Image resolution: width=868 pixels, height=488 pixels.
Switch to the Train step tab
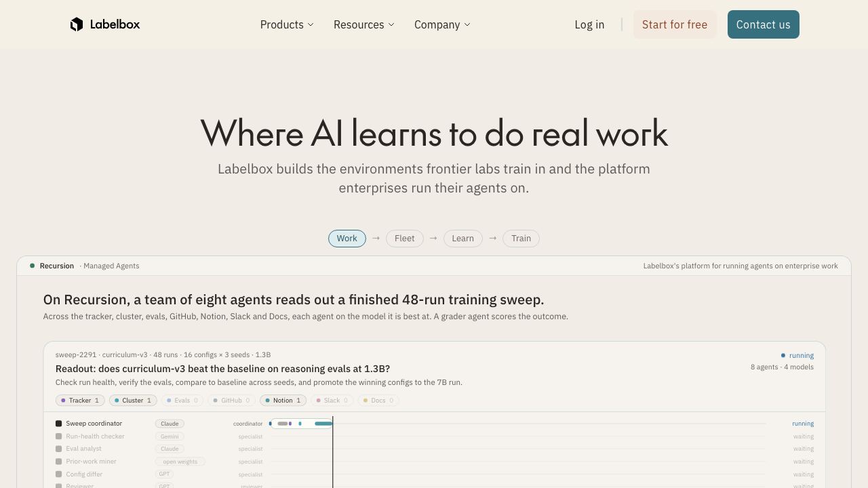point(521,239)
